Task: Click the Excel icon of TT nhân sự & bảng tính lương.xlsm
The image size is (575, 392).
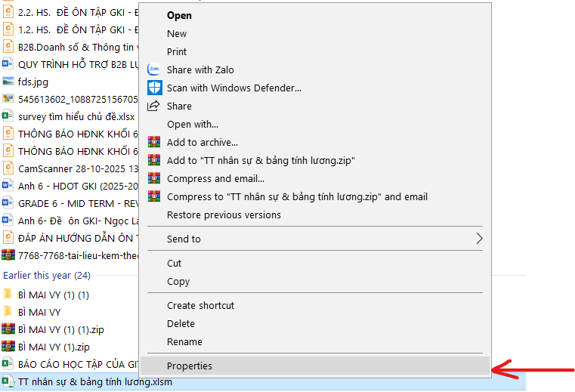Action: click(8, 381)
